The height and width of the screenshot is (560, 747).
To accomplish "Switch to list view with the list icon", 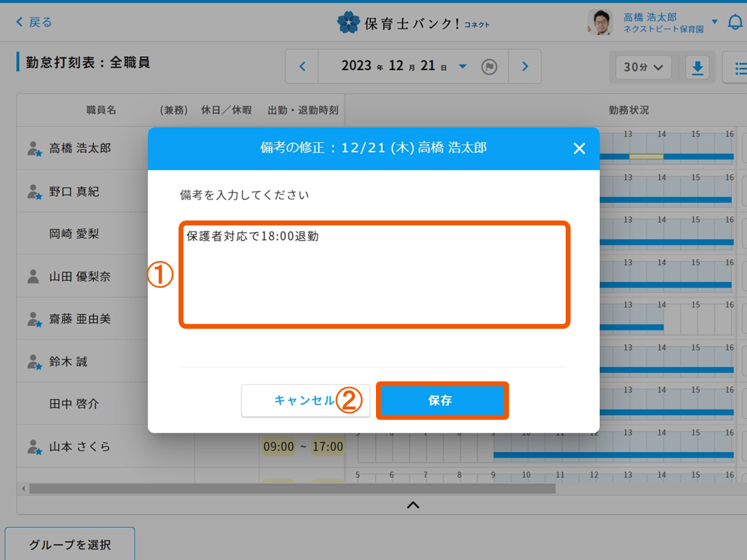I will pyautogui.click(x=741, y=68).
